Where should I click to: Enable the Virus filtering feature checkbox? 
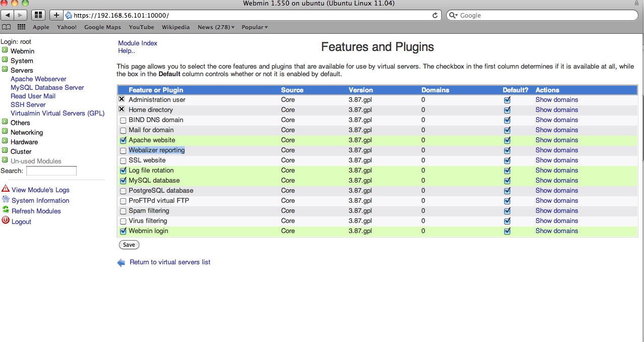[123, 221]
